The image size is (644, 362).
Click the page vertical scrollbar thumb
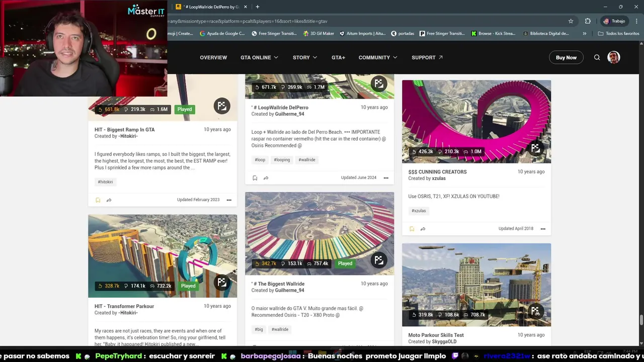point(641,320)
